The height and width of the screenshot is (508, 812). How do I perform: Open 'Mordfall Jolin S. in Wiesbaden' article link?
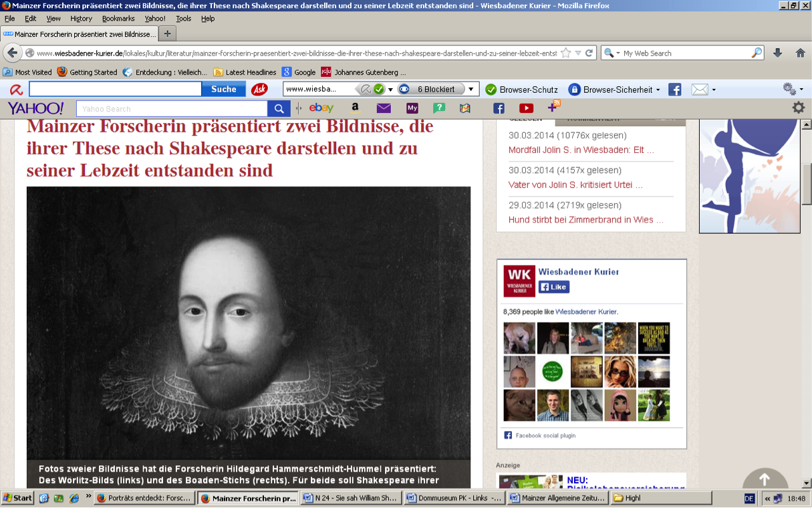pos(581,150)
